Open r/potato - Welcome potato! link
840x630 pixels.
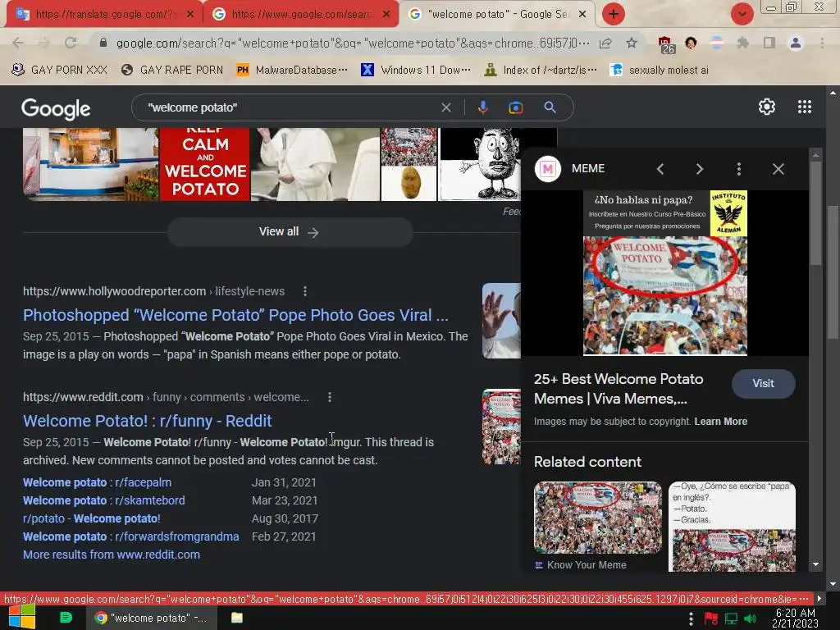coord(92,519)
